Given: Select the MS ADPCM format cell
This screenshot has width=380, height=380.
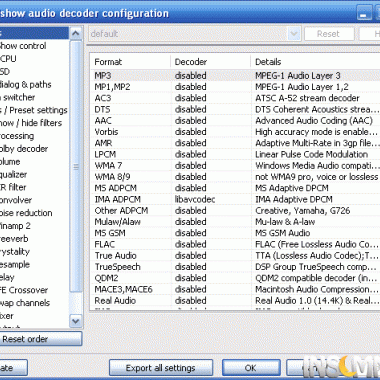Looking at the screenshot, I should pyautogui.click(x=116, y=188).
